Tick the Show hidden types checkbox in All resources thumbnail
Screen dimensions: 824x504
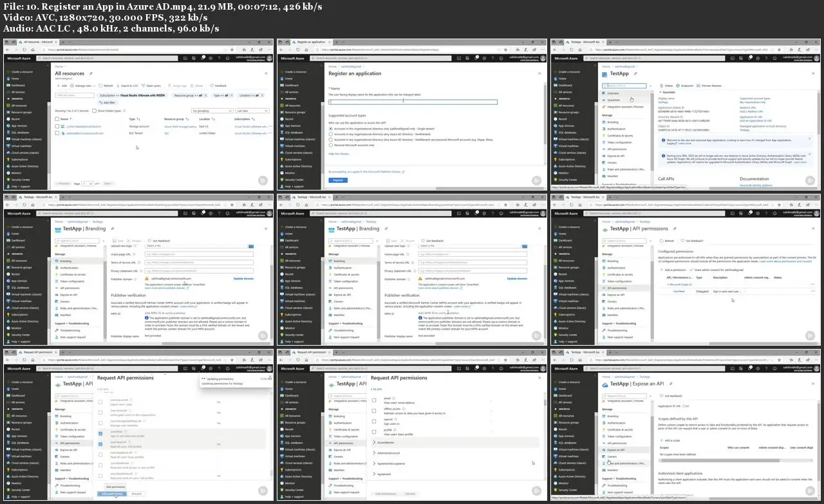96,111
